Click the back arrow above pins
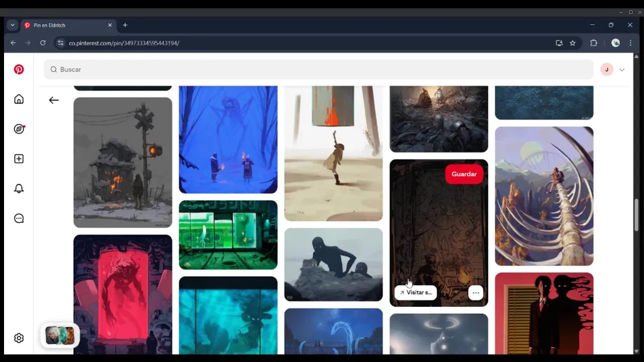 coord(54,100)
